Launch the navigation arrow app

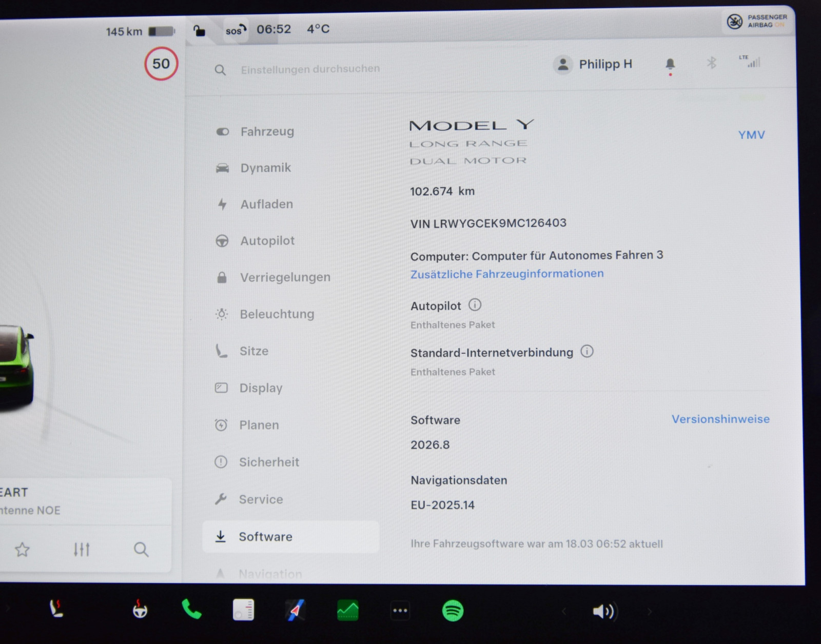click(295, 610)
